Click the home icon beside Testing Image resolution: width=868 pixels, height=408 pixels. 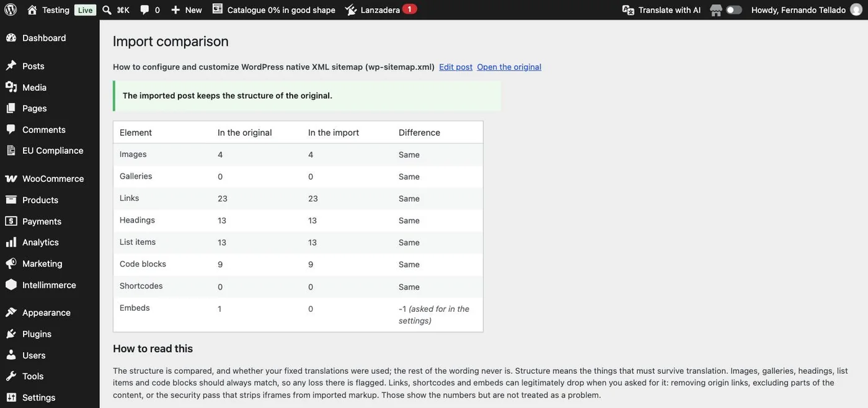coord(32,10)
